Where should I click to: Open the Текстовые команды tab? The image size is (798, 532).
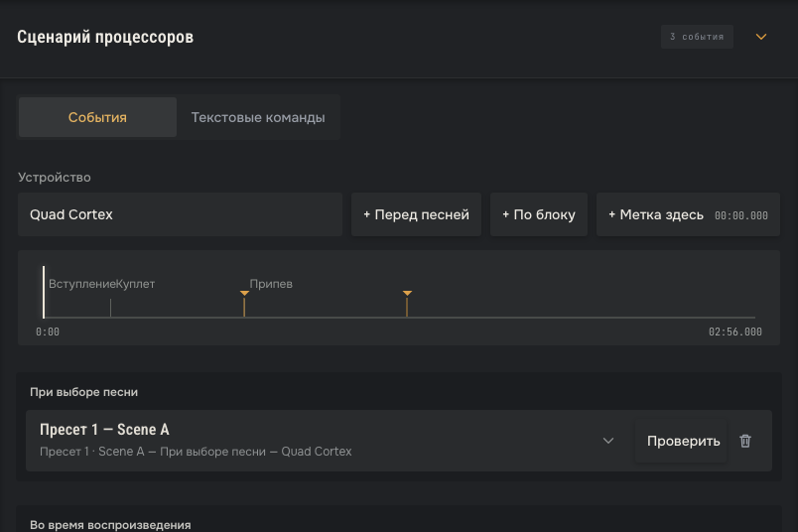pos(258,117)
